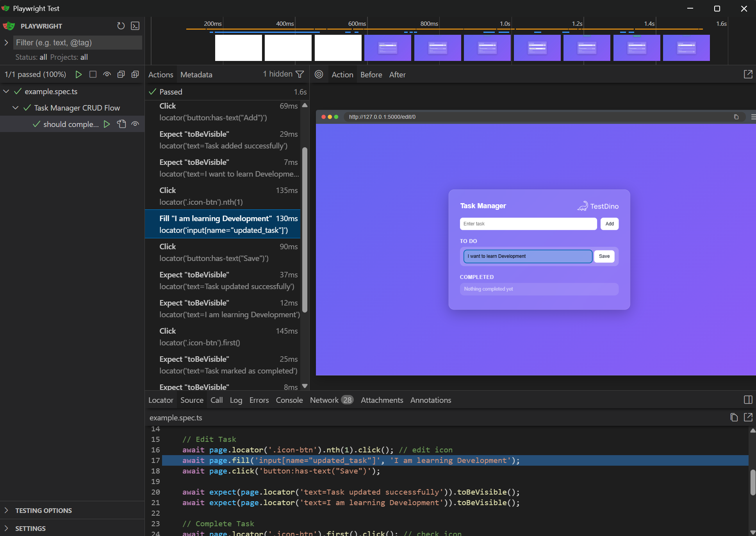Click the Before snapshot tab
756x536 pixels.
point(371,75)
